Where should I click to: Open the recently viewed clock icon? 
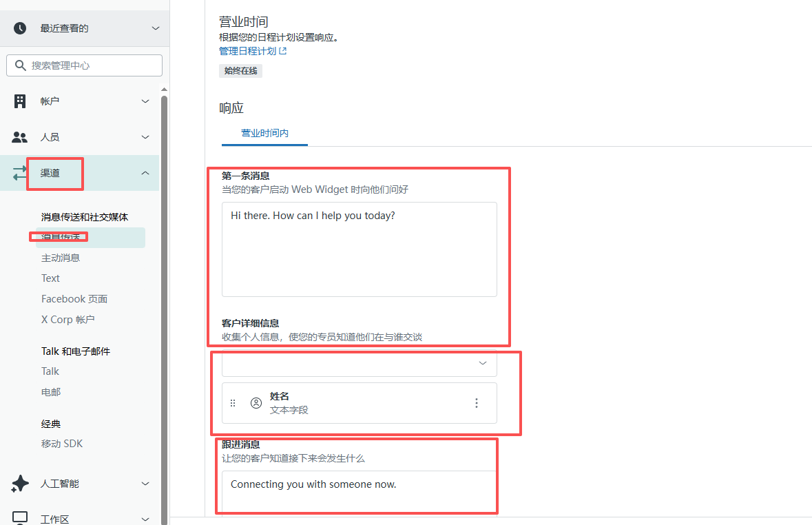[19, 28]
